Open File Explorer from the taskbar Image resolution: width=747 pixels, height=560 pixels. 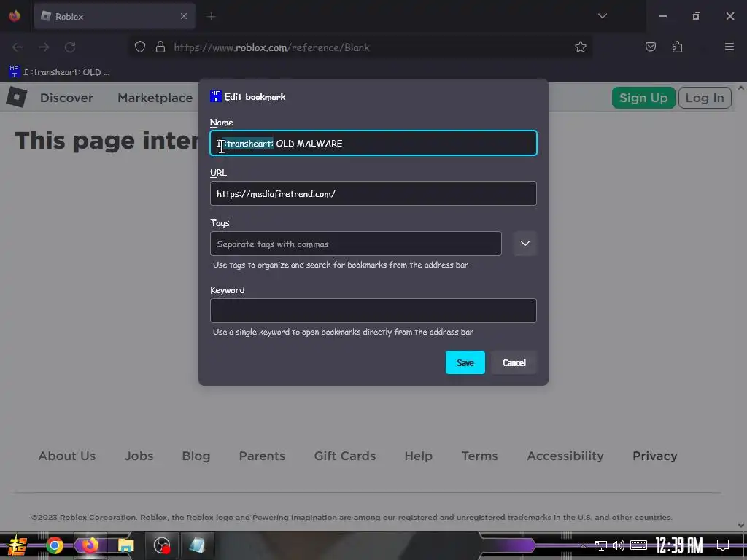coord(125,545)
